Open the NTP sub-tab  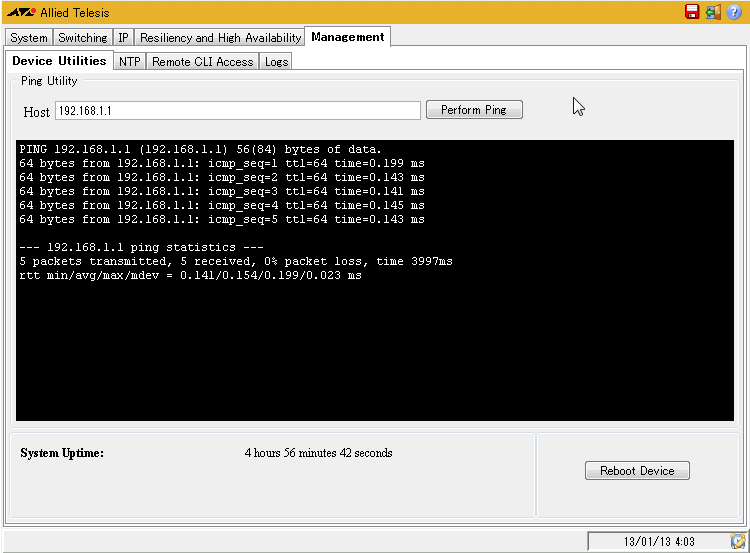pyautogui.click(x=130, y=62)
